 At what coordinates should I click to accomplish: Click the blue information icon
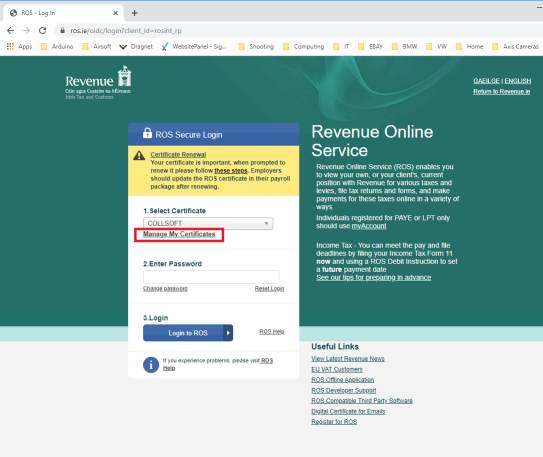151,365
